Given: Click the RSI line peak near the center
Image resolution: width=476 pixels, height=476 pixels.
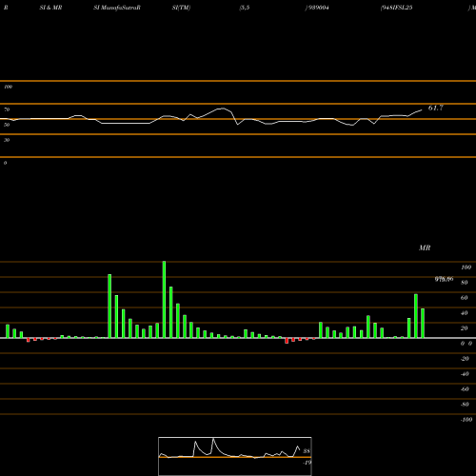Looking at the screenshot, I should [x=223, y=109].
